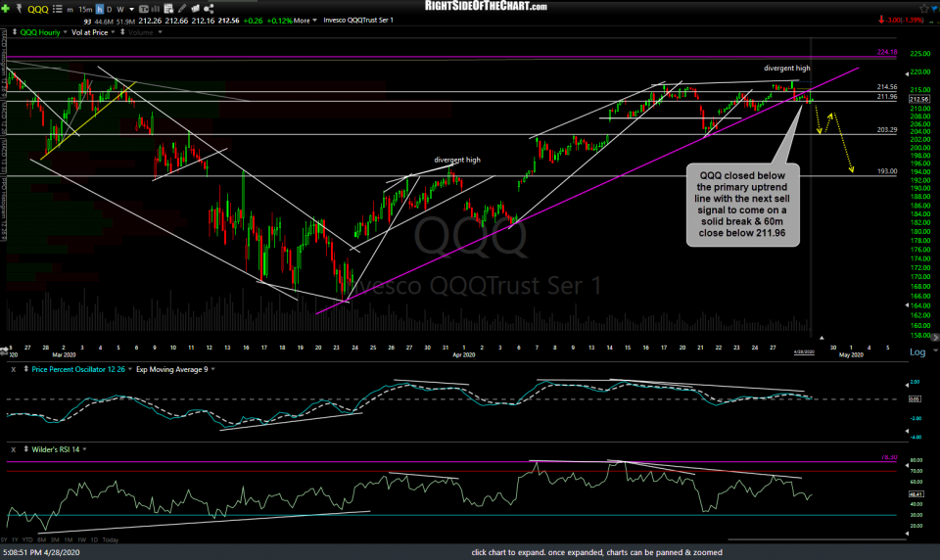Open the QQQ Hourly plot dropdown
Image resolution: width=940 pixels, height=560 pixels.
point(66,32)
